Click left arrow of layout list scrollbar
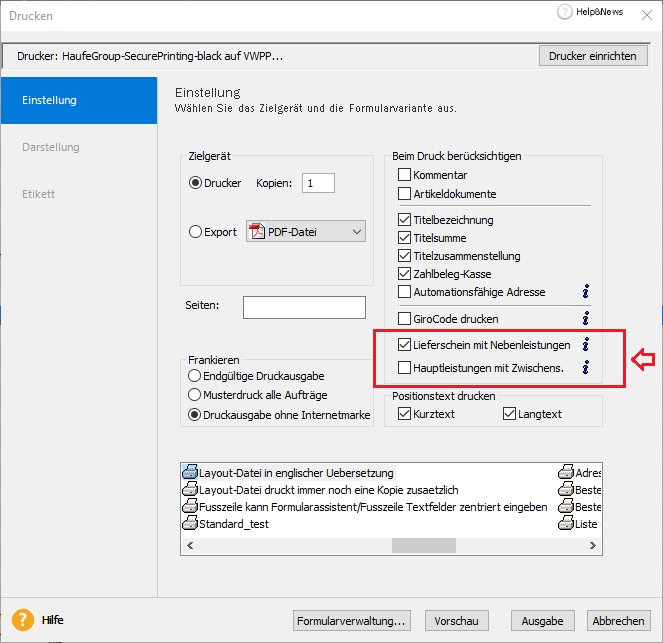Image resolution: width=663 pixels, height=643 pixels. (x=190, y=545)
